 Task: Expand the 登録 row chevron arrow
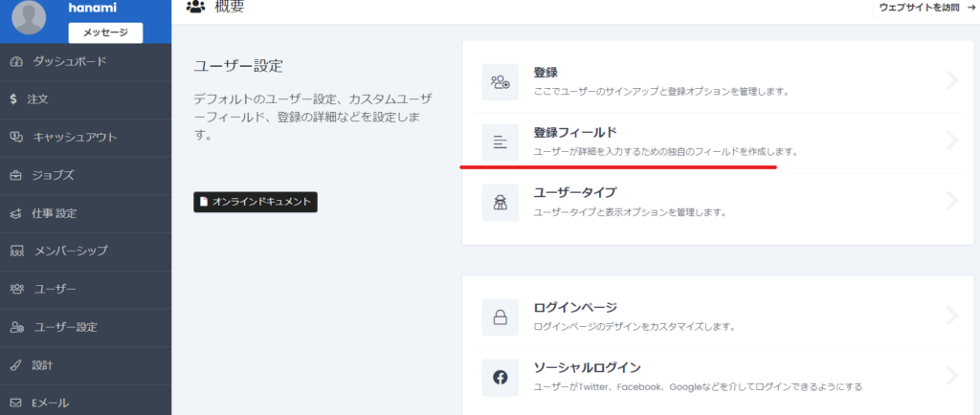(951, 80)
